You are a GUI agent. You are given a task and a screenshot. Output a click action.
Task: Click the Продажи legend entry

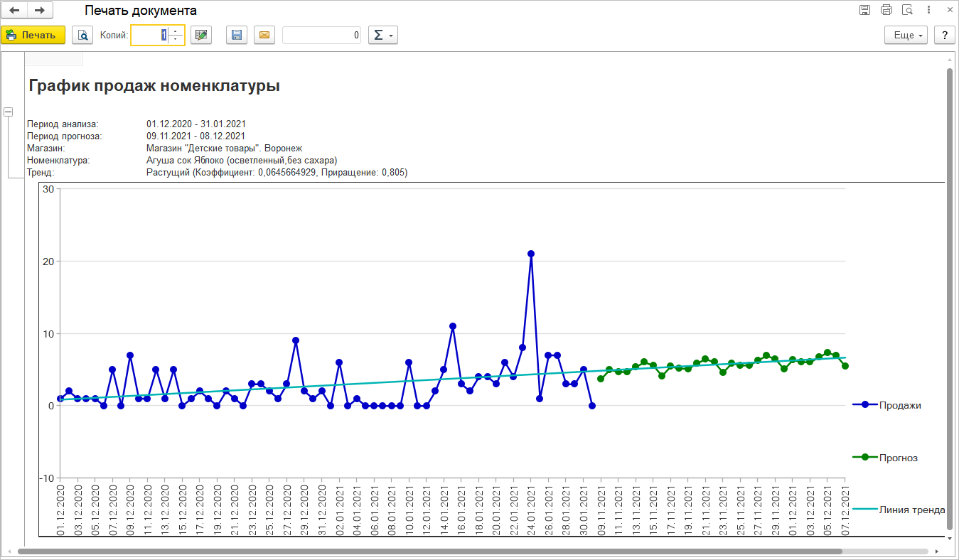tap(887, 405)
